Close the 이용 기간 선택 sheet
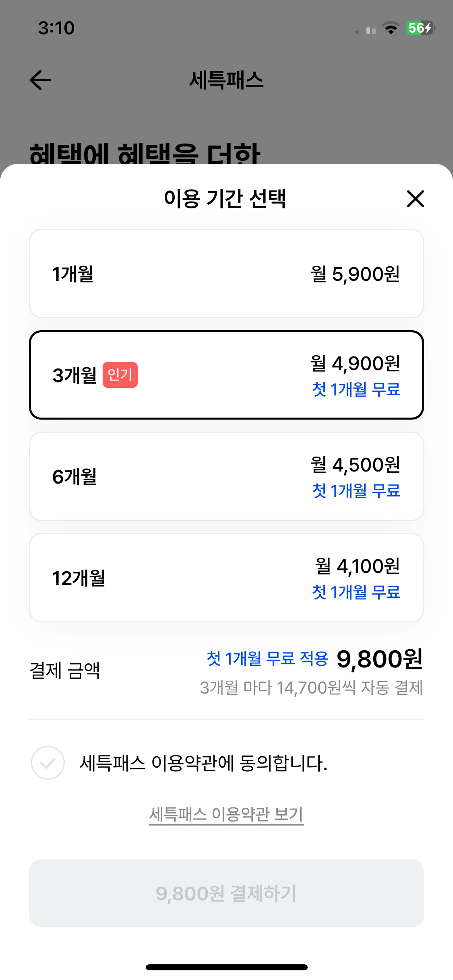Viewport: 453px width, 980px height. click(415, 199)
